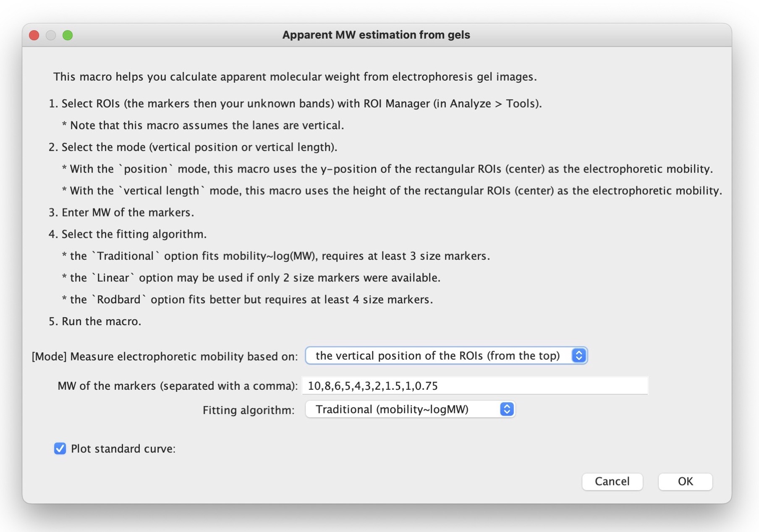Viewport: 759px width, 532px height.
Task: Click the blue arrows on the Mode dropdown
Action: [x=579, y=356]
